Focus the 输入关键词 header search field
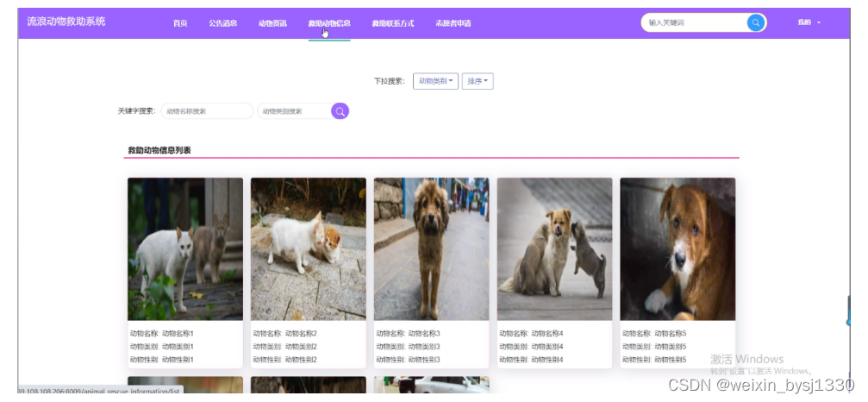This screenshot has height=402, width=868. (695, 22)
